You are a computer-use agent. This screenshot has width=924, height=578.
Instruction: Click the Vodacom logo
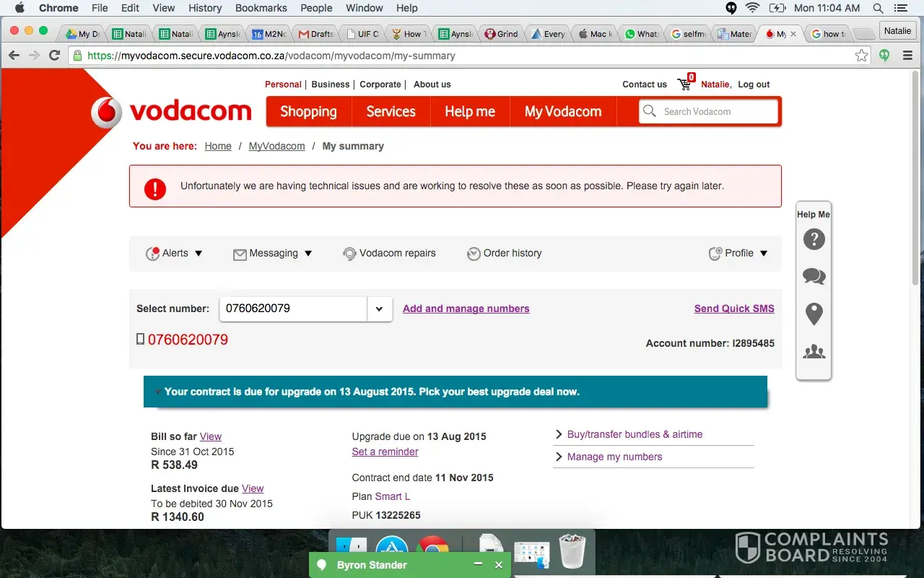point(171,112)
